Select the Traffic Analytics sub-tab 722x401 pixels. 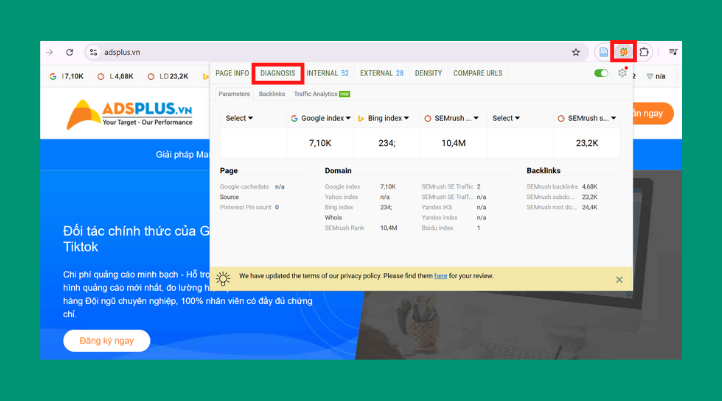coord(321,94)
